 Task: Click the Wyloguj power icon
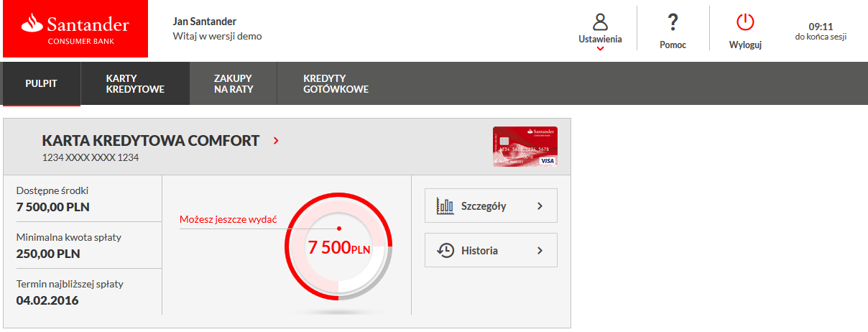point(745,22)
